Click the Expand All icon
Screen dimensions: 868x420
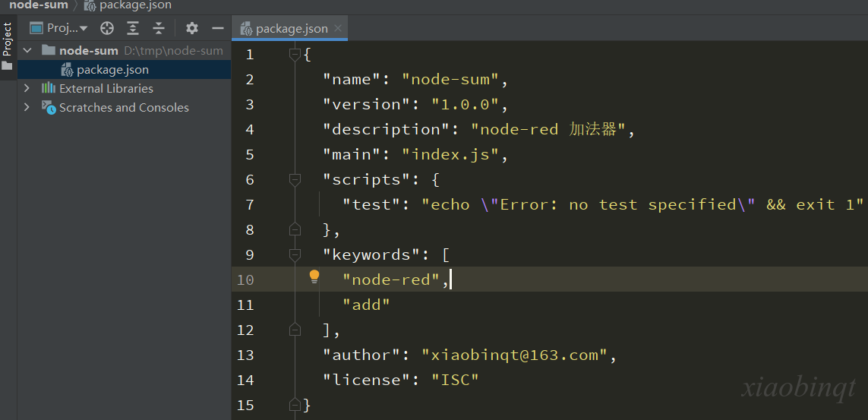click(x=133, y=28)
